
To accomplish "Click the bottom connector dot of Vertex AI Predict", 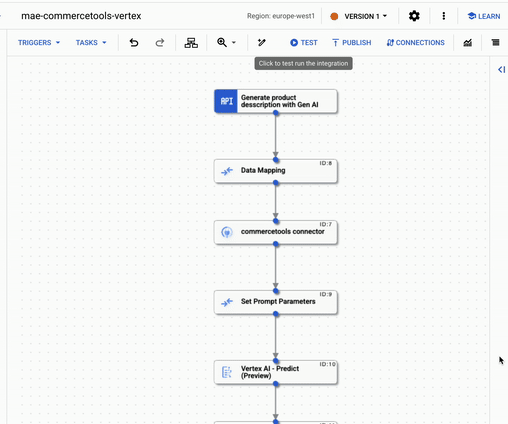I will (276, 384).
